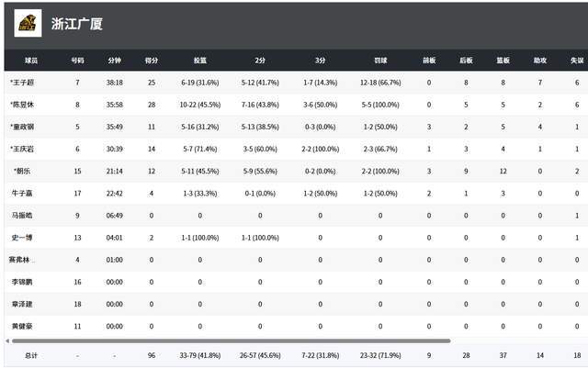Click the 罚球 column header
The width and height of the screenshot is (588, 368).
pos(380,60)
